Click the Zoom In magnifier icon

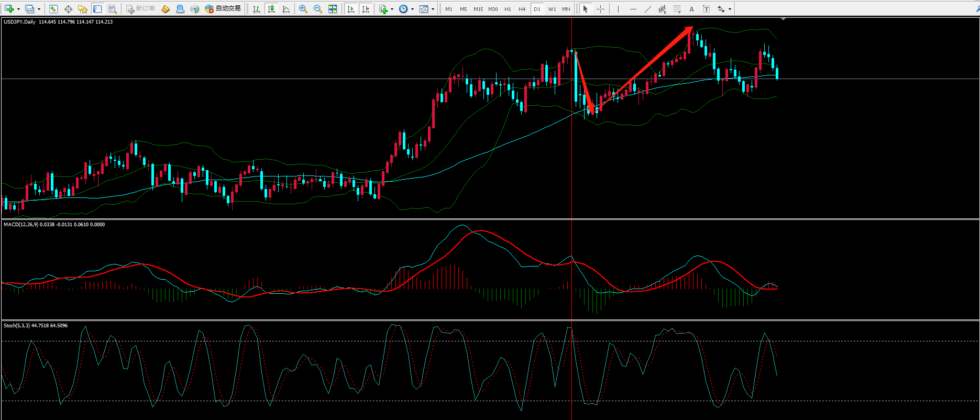pyautogui.click(x=303, y=9)
